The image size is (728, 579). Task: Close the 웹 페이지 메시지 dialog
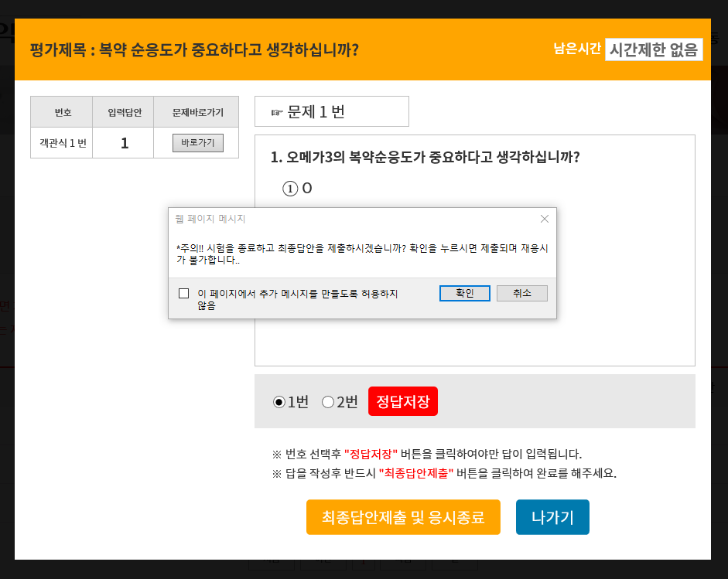point(545,219)
